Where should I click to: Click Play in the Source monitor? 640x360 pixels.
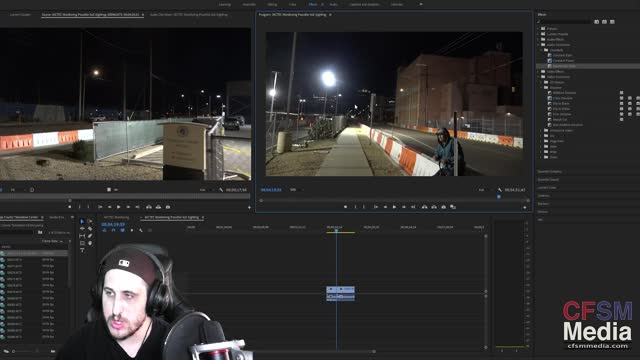pyautogui.click(x=118, y=207)
